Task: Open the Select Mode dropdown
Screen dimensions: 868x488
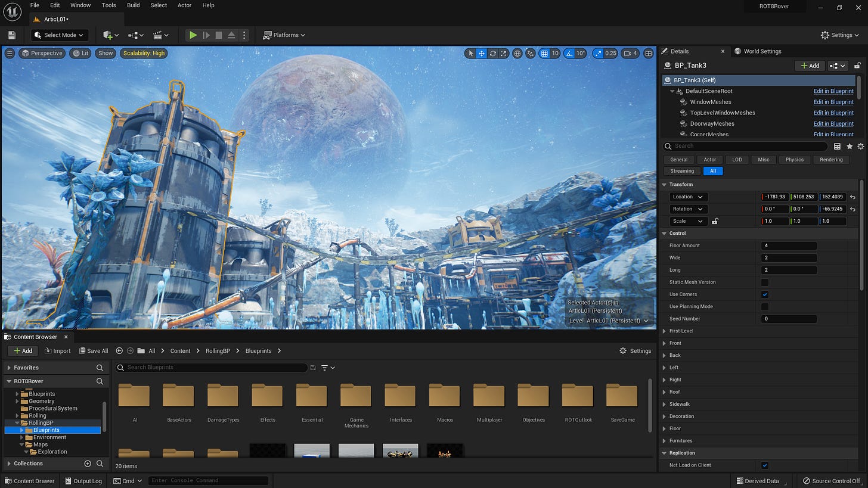Action: [x=59, y=35]
